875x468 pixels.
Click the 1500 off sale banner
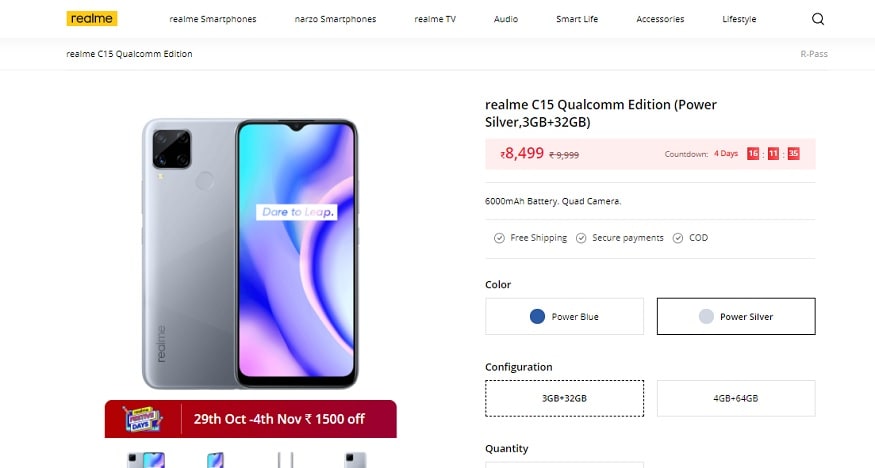pos(251,419)
